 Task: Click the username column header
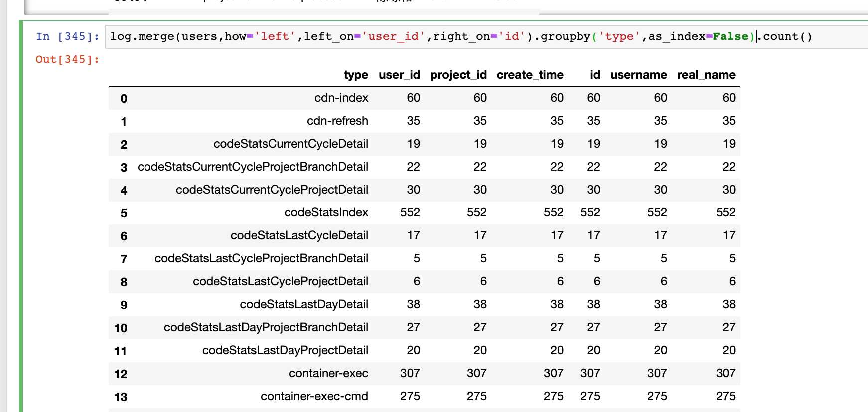pos(638,75)
